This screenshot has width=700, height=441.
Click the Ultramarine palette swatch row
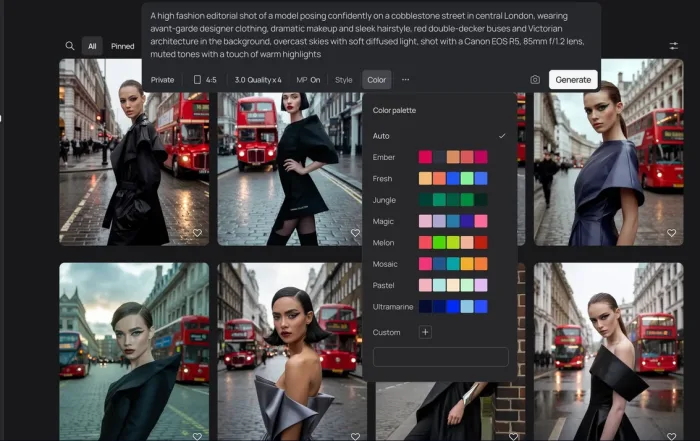click(453, 307)
